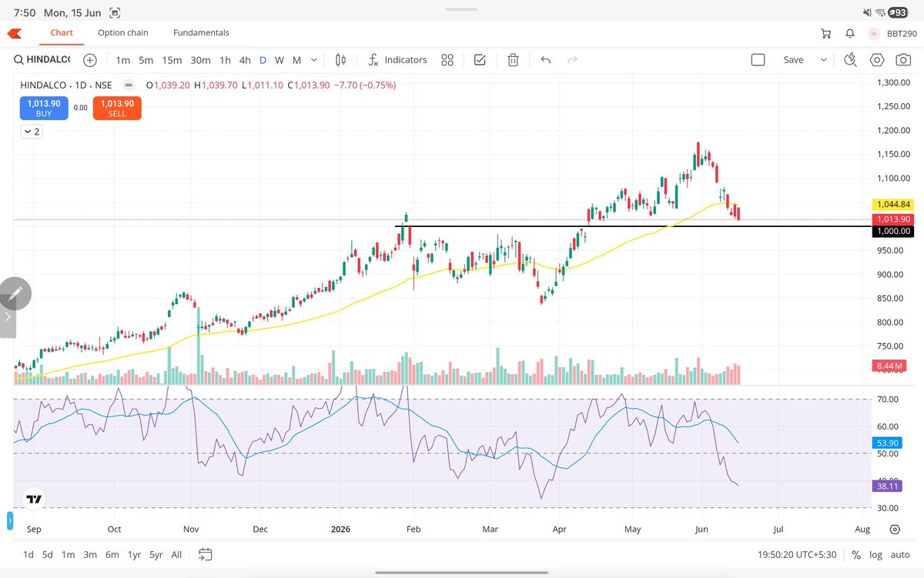This screenshot has height=578, width=924.
Task: Select the 5m timeframe
Action: tap(146, 60)
